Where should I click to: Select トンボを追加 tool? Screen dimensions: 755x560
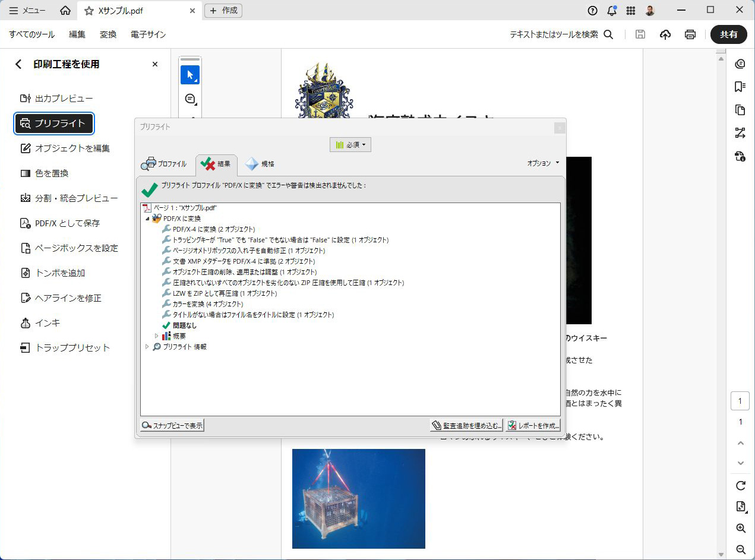52,273
